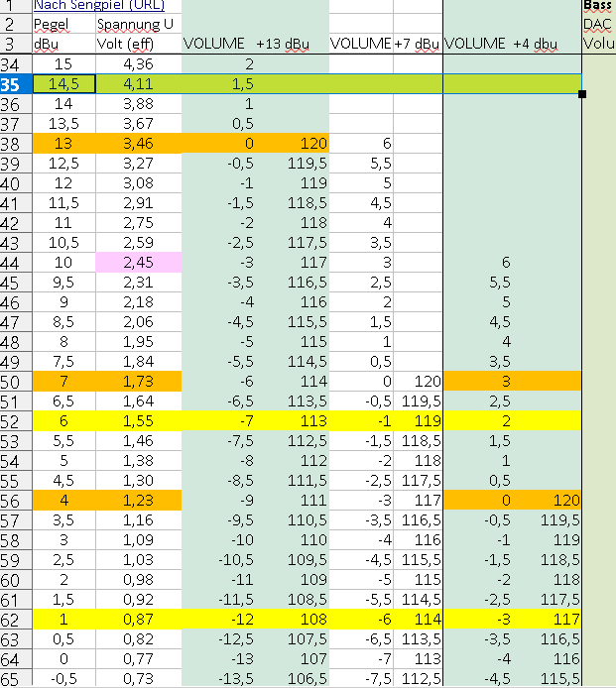Image resolution: width=616 pixels, height=688 pixels.
Task: Select the voltage cell 3,67
Action: pos(138,124)
